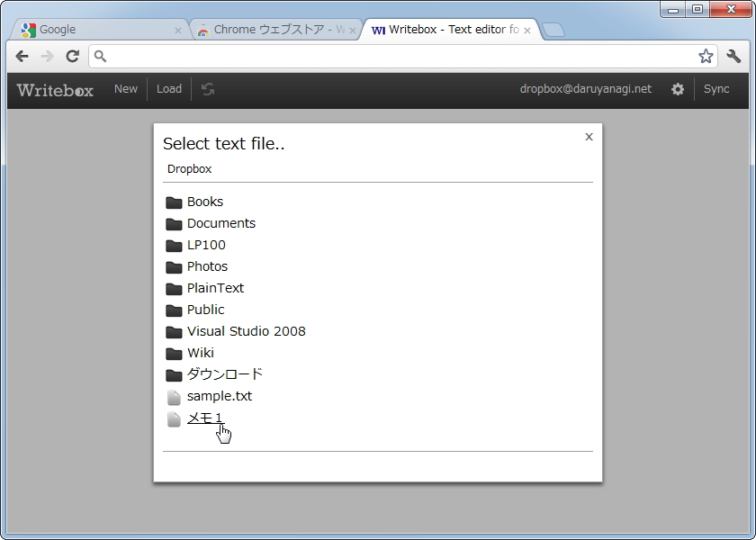Click the ダウンロード folder icon

coord(174,374)
